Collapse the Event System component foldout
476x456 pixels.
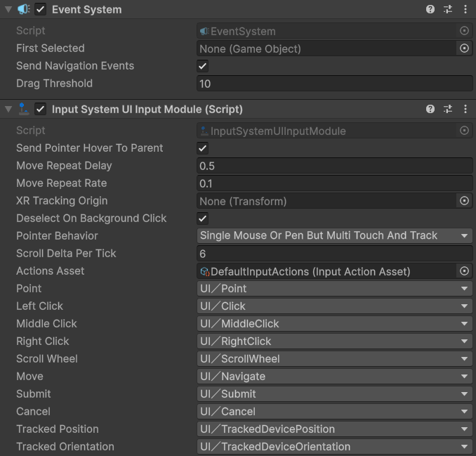tap(8, 9)
